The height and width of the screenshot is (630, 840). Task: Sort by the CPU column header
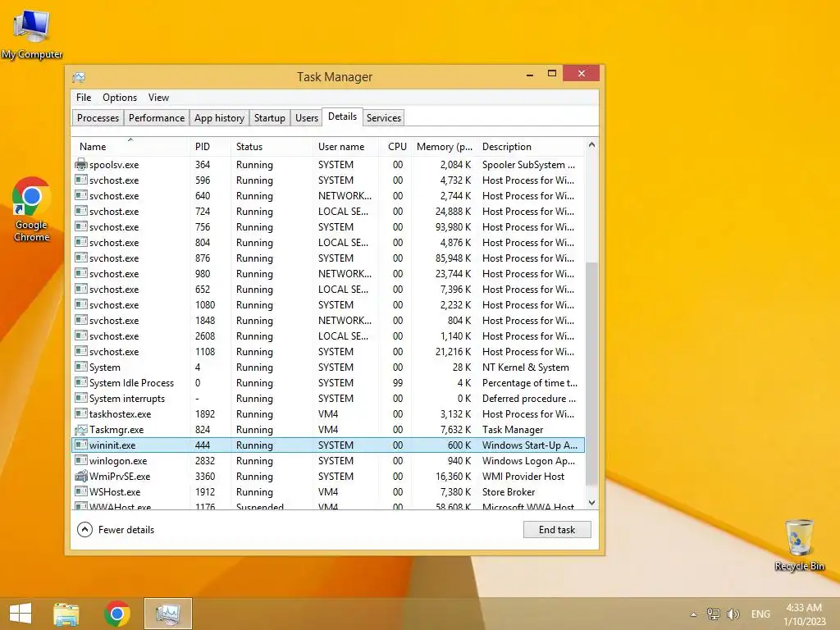396,147
